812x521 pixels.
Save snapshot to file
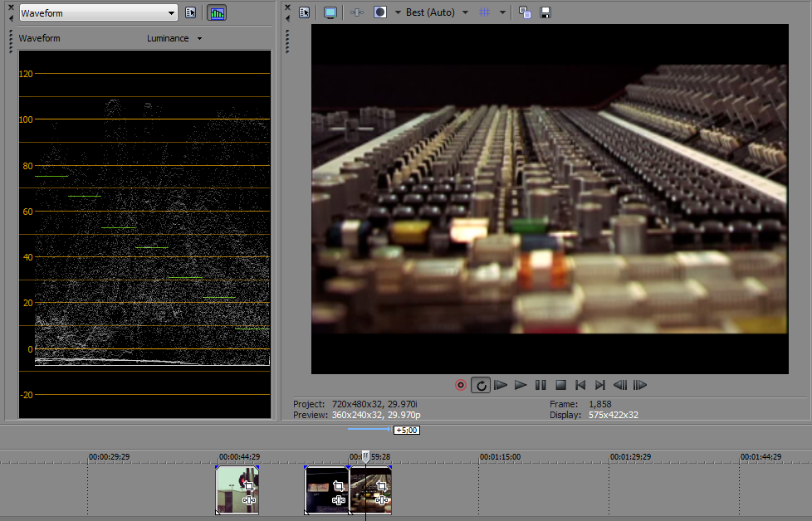pyautogui.click(x=545, y=12)
